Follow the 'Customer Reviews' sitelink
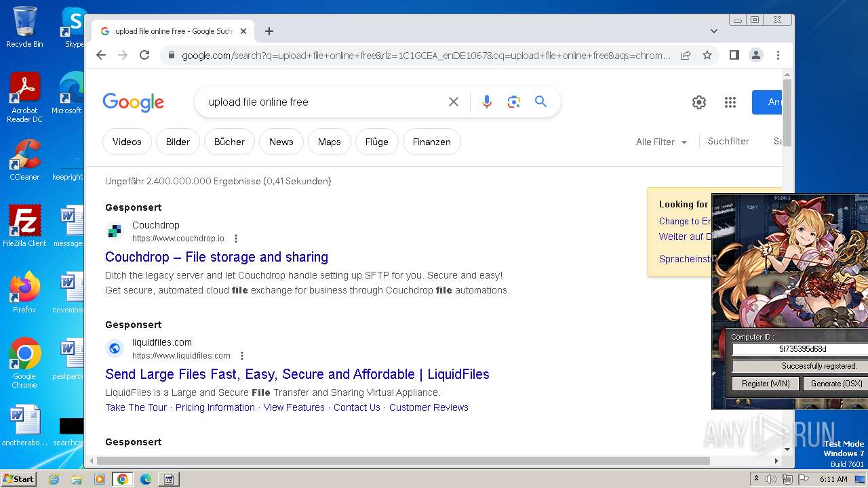 click(x=429, y=407)
